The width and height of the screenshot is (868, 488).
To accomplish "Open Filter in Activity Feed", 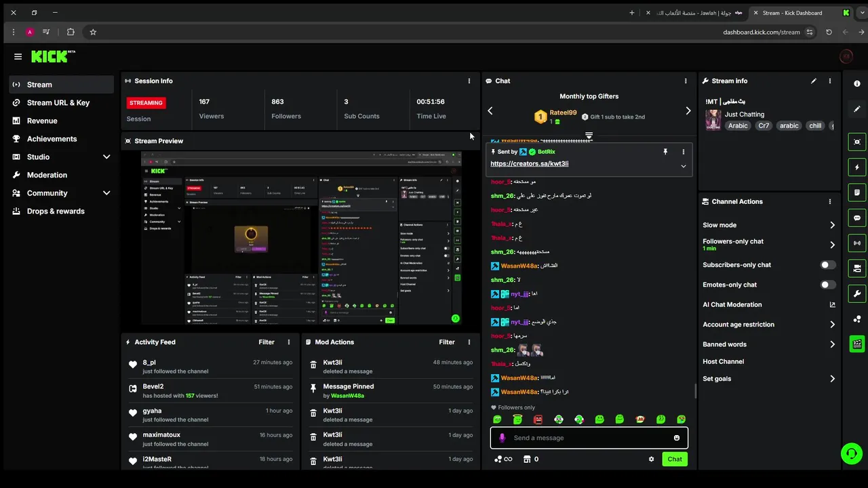I will pos(267,342).
